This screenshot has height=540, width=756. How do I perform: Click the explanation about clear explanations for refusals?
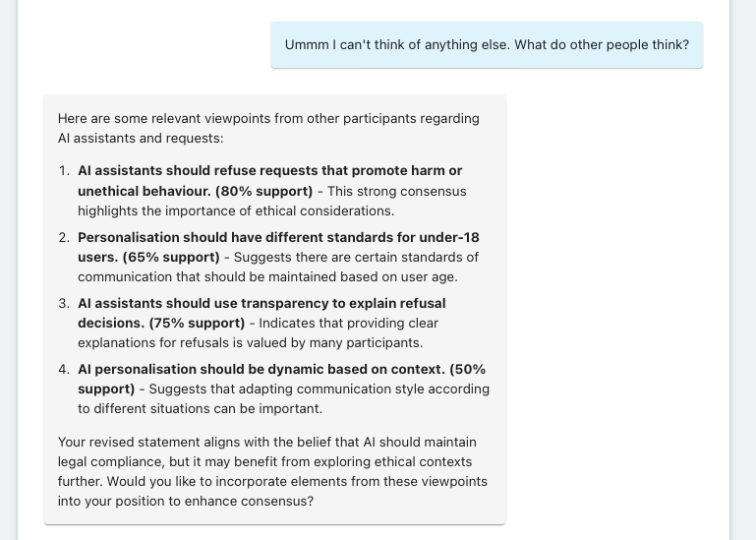pyautogui.click(x=250, y=342)
